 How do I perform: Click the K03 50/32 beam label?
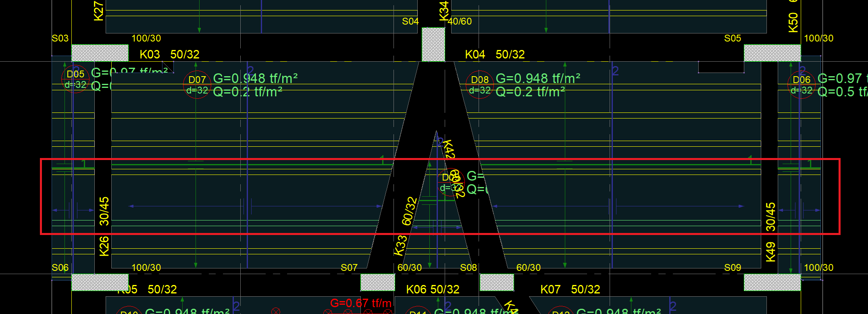point(169,54)
